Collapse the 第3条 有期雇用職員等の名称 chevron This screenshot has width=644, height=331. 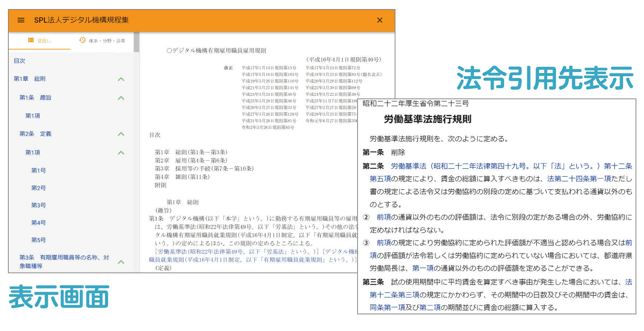click(121, 262)
